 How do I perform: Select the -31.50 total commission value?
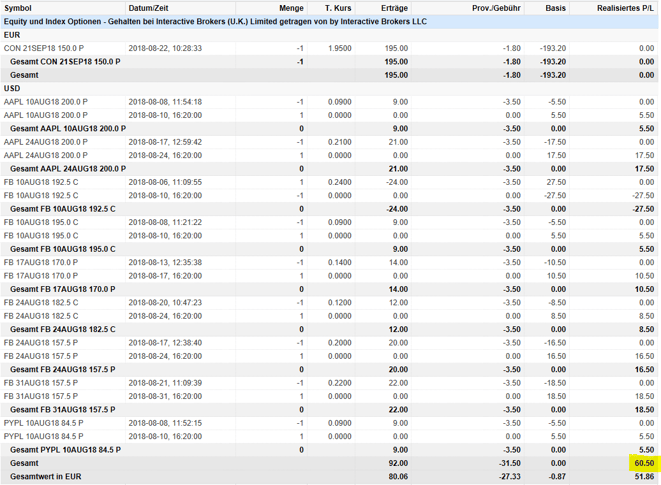[510, 463]
